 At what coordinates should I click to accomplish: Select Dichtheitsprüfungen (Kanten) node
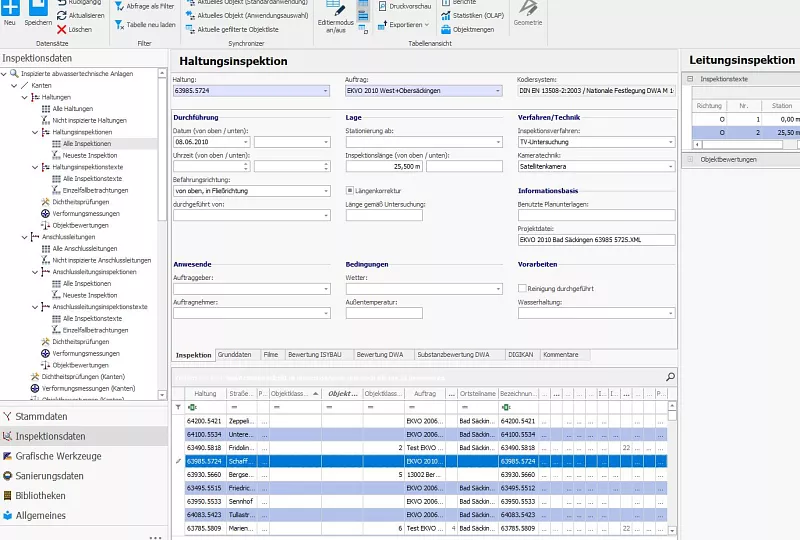[83, 377]
